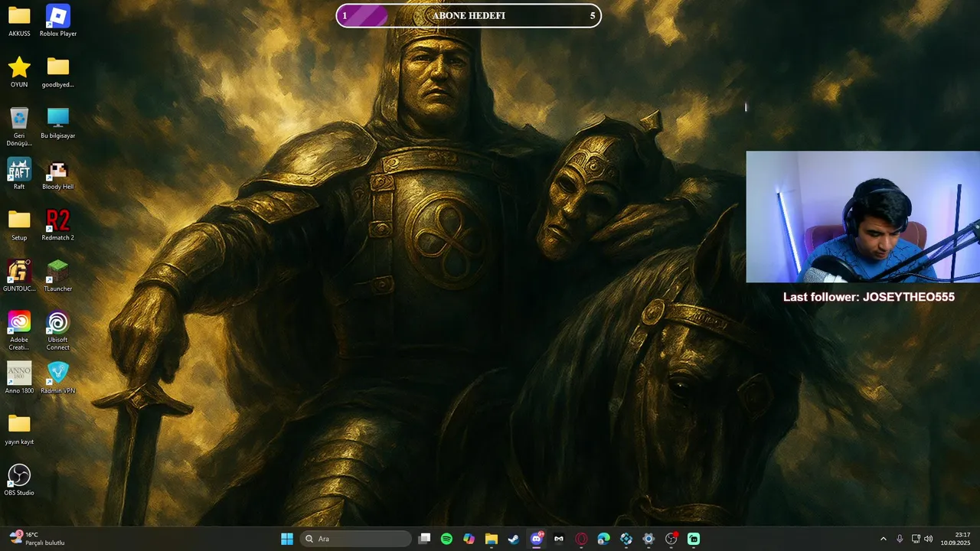Open Copilot from the taskbar
The height and width of the screenshot is (551, 980).
click(469, 539)
